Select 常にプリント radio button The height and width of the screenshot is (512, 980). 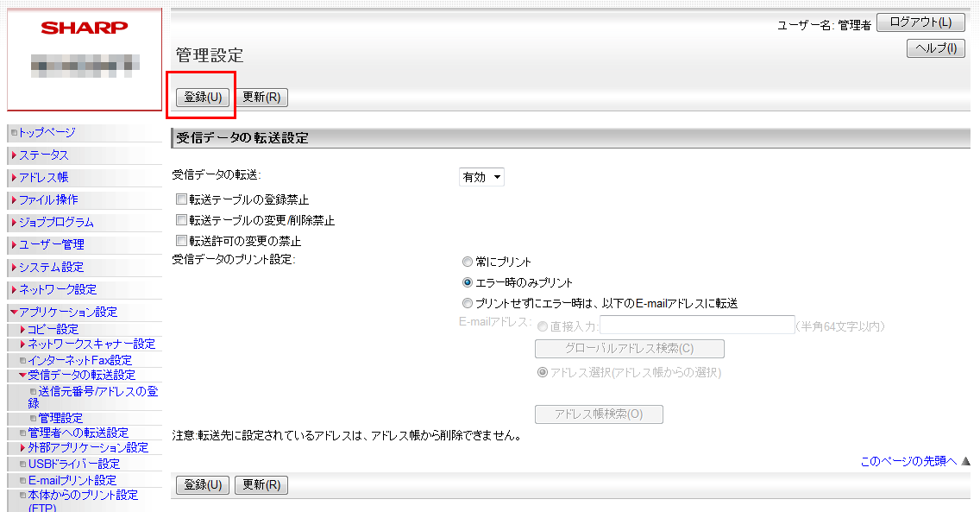pos(468,262)
